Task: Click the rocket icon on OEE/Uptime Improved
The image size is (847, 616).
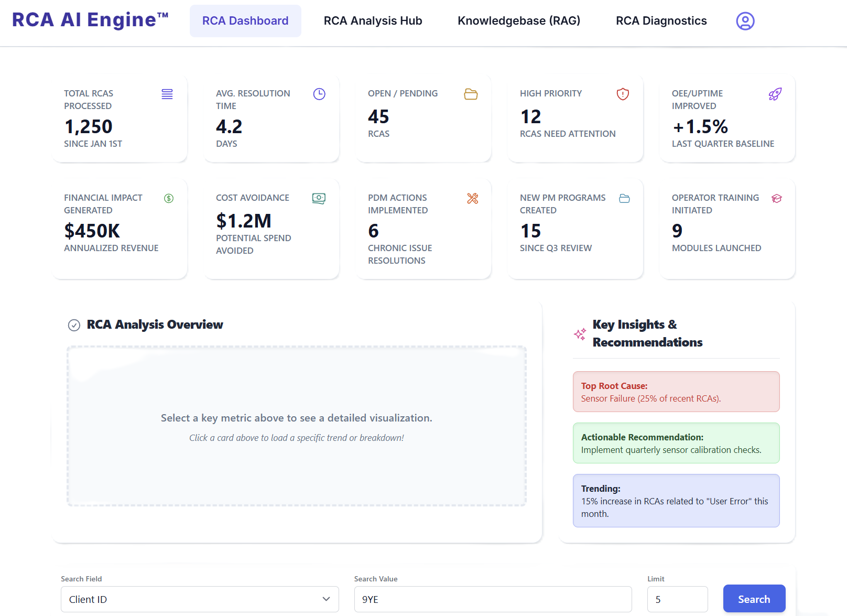Action: 775,94
